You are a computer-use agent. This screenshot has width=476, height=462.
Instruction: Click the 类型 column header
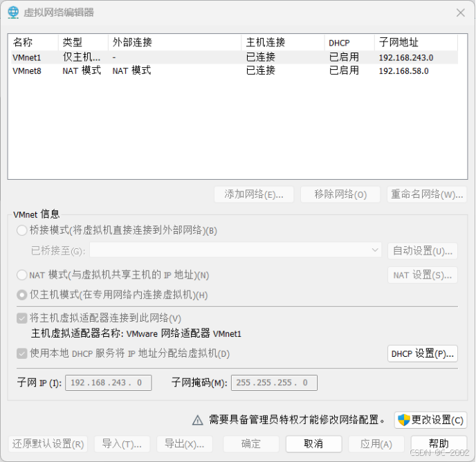83,42
